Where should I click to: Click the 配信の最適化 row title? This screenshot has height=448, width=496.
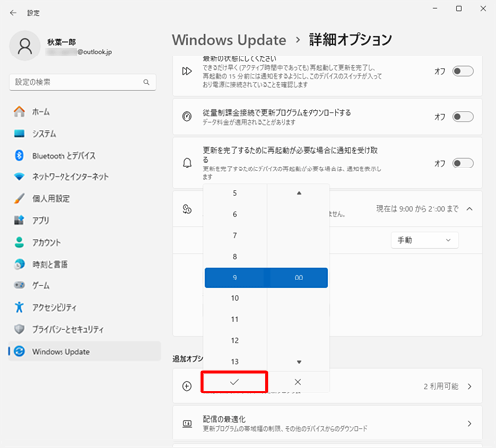(x=224, y=419)
